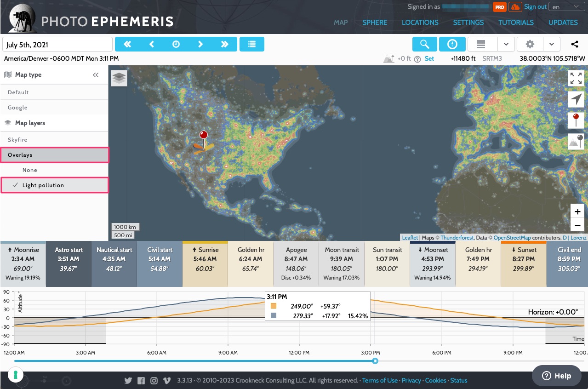Enter fullscreen via the expand arrows icon
588x389 pixels.
pyautogui.click(x=576, y=78)
